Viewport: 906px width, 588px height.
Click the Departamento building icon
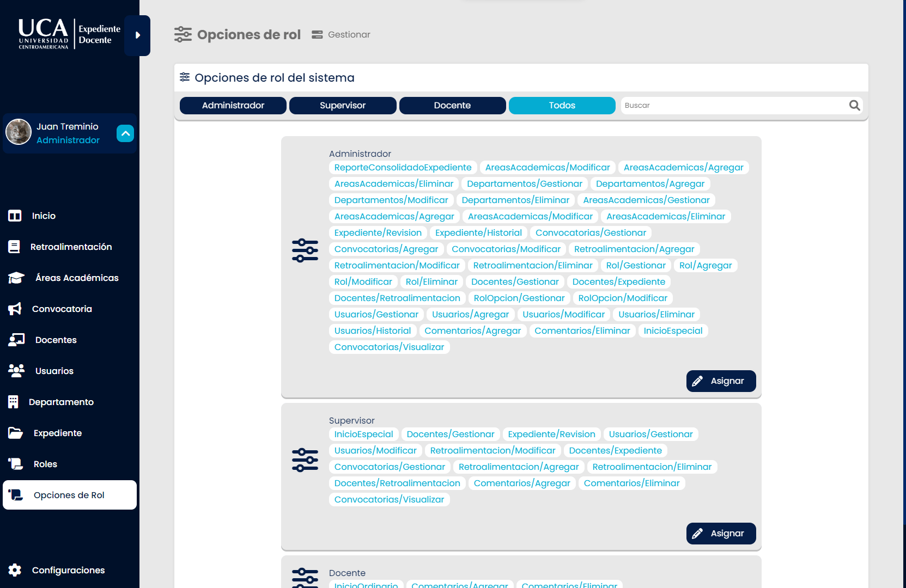tap(13, 402)
